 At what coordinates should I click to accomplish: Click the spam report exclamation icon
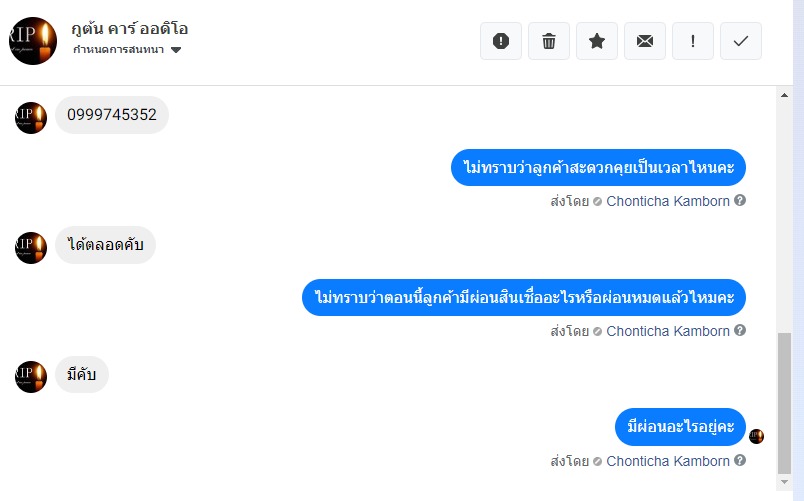coord(501,41)
